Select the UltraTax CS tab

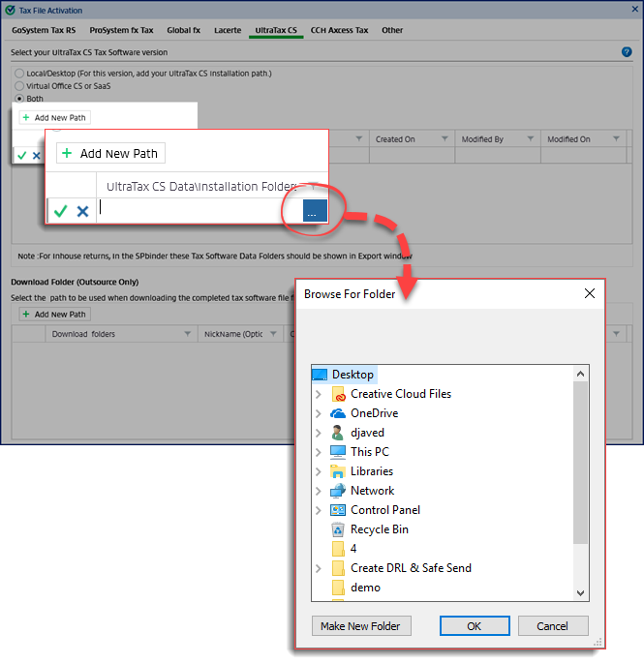coord(276,30)
